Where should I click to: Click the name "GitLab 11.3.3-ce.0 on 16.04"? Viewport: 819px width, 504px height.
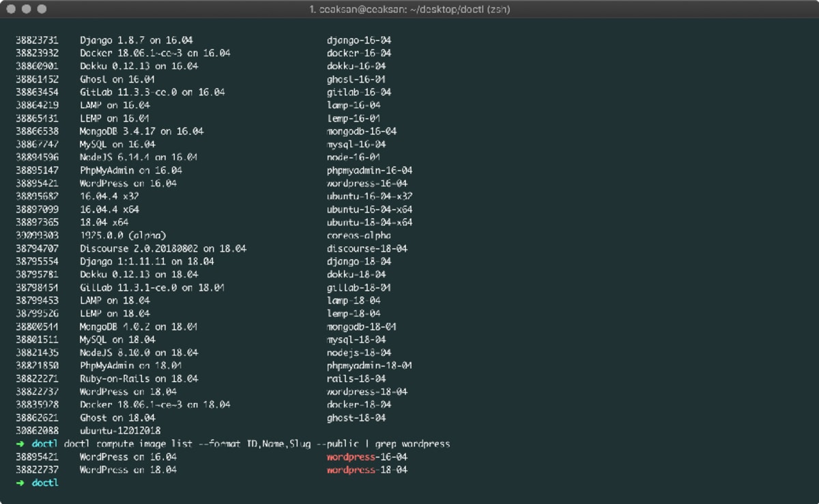pos(152,92)
